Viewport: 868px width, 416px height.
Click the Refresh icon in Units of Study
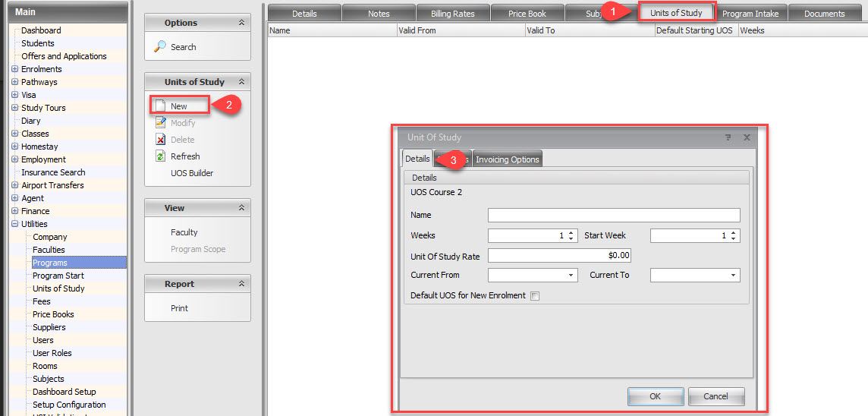[x=160, y=156]
